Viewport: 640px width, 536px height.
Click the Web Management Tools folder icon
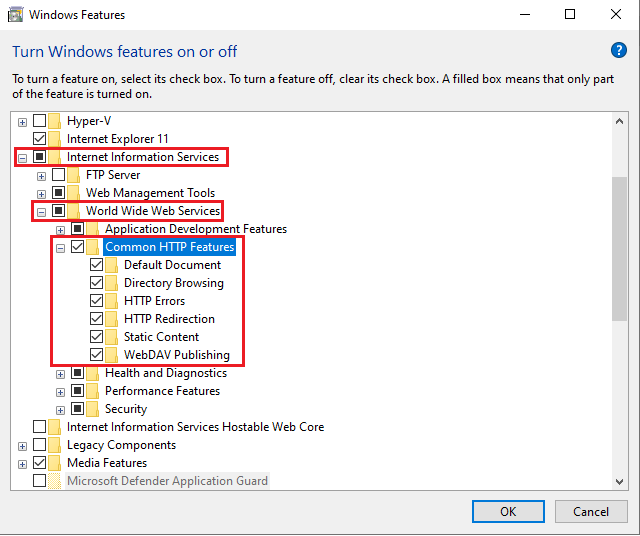(73, 193)
